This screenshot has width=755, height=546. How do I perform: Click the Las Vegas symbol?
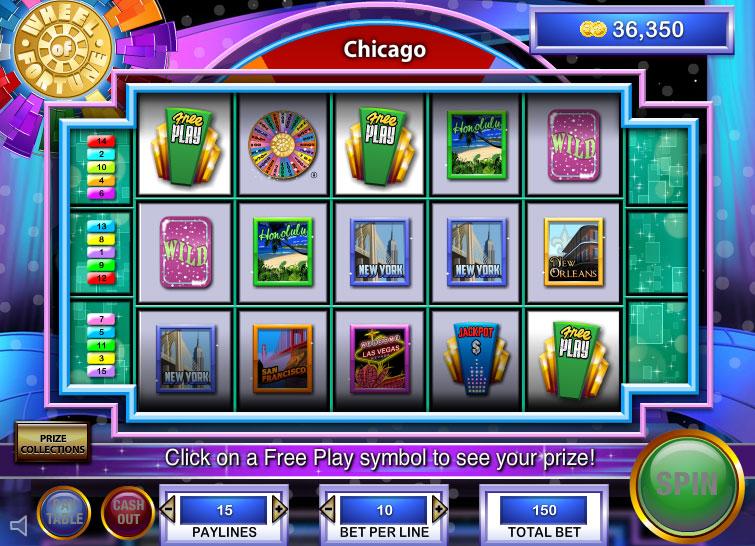(380, 360)
